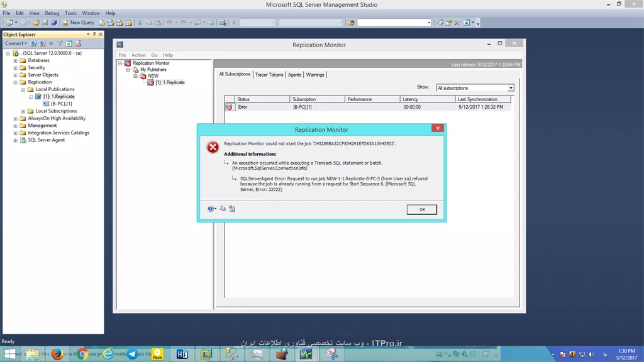Collapse the Local Publications node
The image size is (644, 362).
pos(23,89)
